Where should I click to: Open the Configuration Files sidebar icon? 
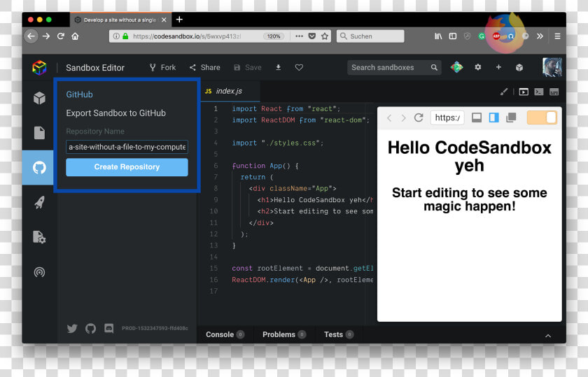[x=39, y=237]
